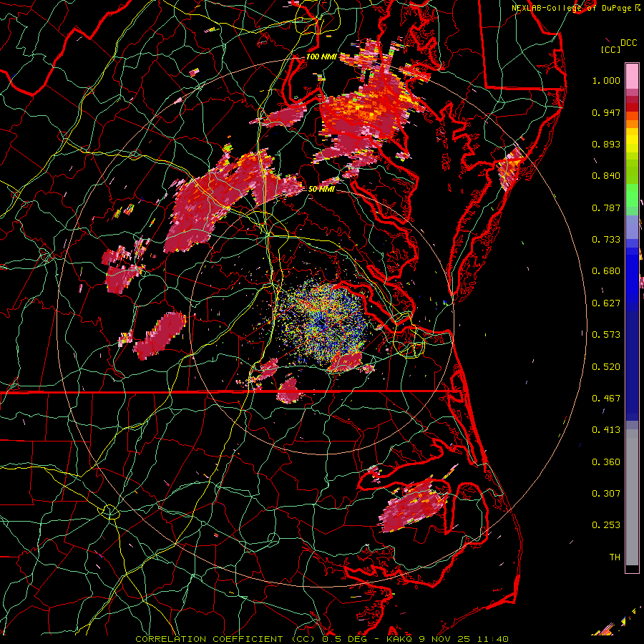
Task: Click the 0.467 legend value
Action: coord(606,399)
